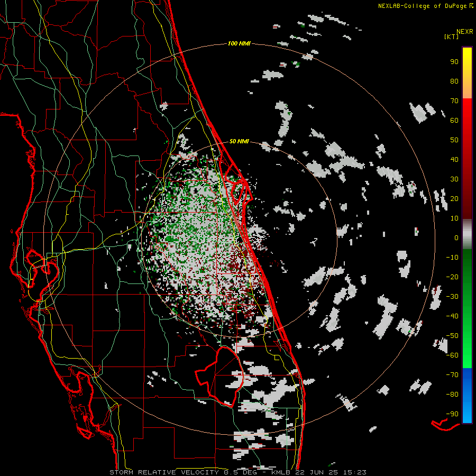The width and height of the screenshot is (476, 476).
Task: Click the -90 value on the velocity scale
Action: click(x=452, y=414)
